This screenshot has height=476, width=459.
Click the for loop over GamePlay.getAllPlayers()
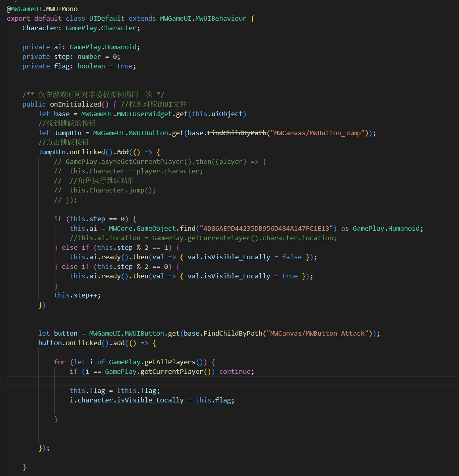134,362
